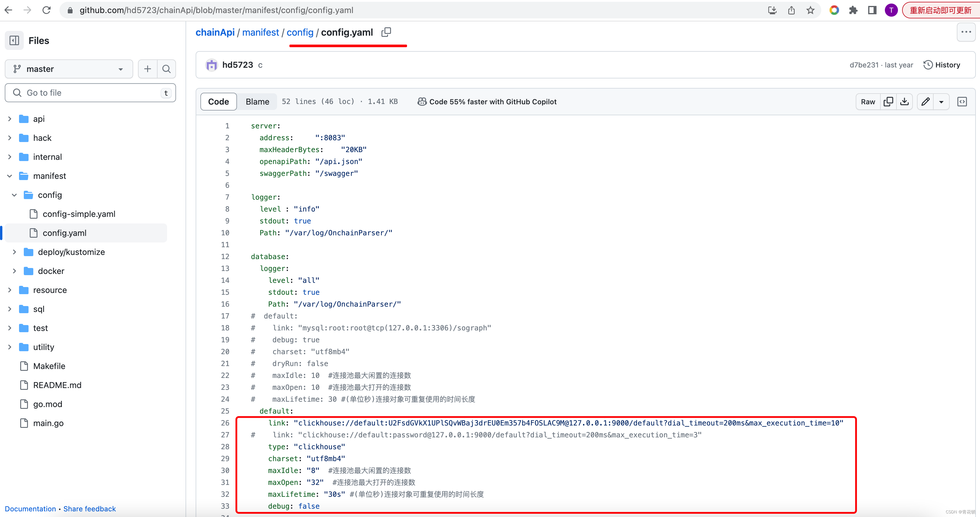980x517 pixels.
Task: Copy raw file contents icon
Action: [888, 102]
